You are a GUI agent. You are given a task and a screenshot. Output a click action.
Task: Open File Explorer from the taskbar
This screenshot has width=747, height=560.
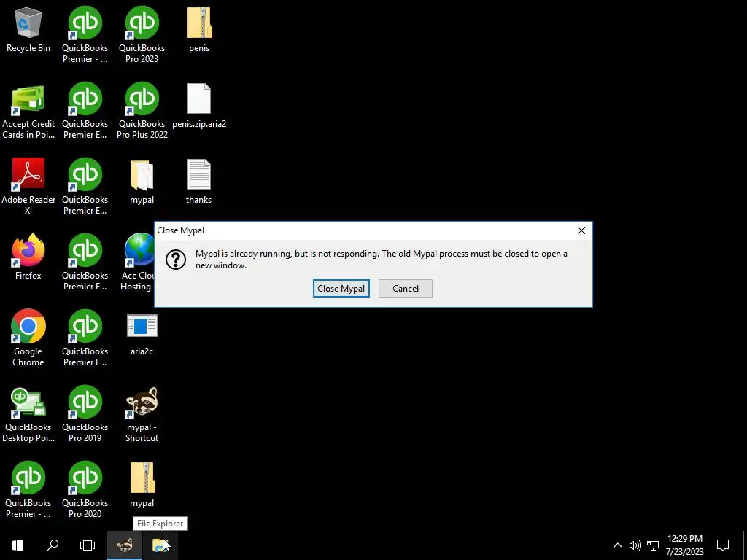click(160, 545)
